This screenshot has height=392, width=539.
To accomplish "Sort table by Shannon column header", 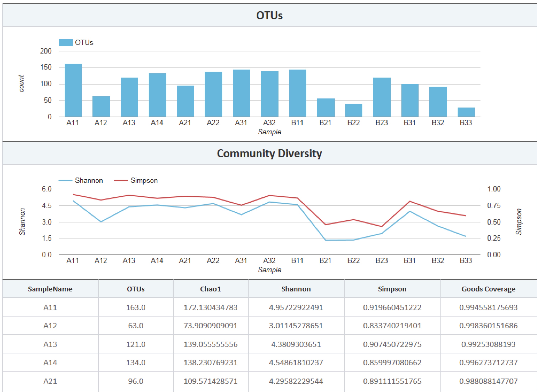I will [296, 289].
